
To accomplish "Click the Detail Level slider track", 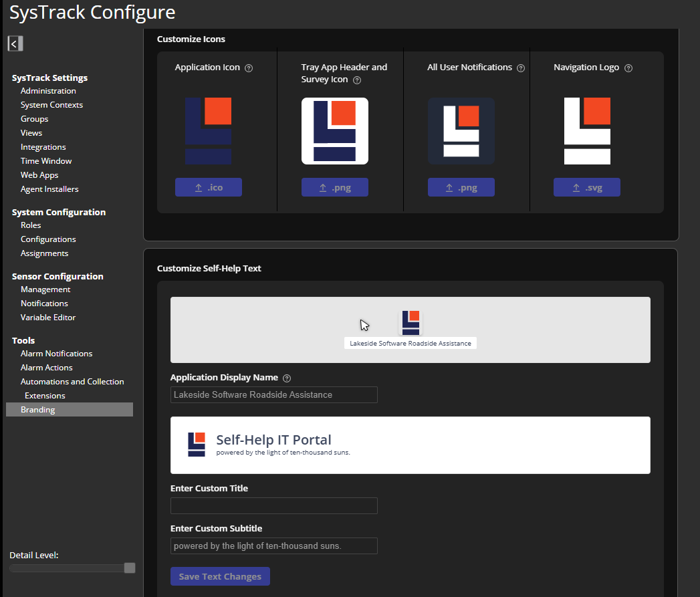I will 67,568.
